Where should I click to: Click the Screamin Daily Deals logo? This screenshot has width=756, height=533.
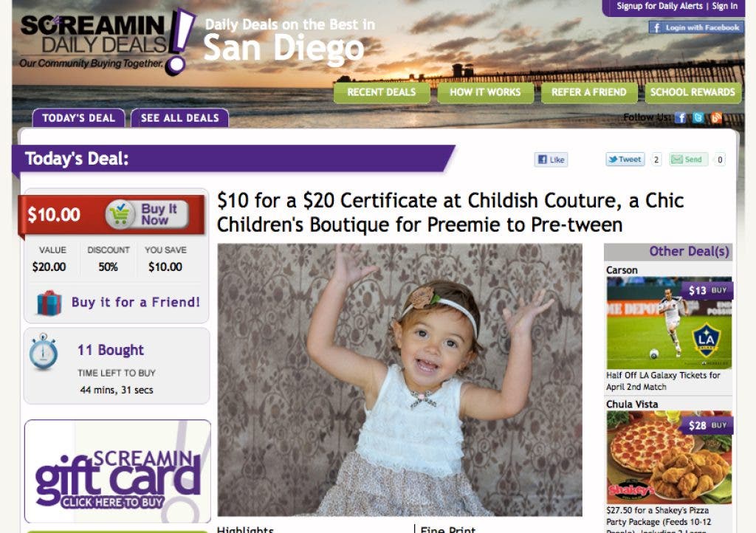point(107,42)
